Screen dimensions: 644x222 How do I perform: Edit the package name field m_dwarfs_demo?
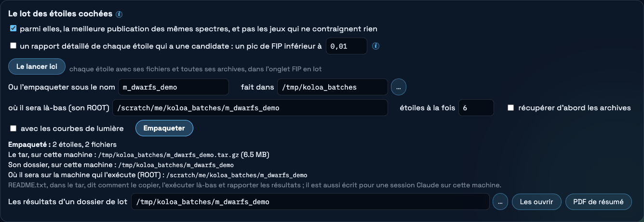pos(174,87)
